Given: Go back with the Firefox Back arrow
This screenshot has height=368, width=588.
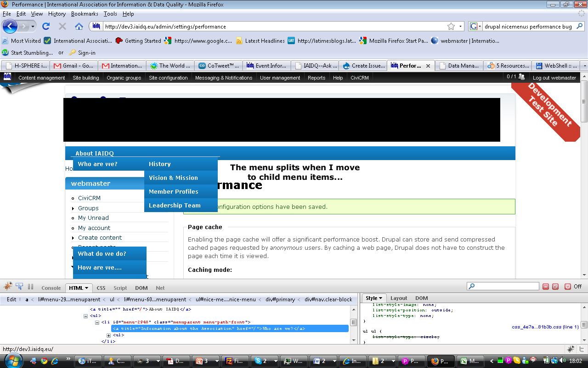Looking at the screenshot, I should (10, 26).
